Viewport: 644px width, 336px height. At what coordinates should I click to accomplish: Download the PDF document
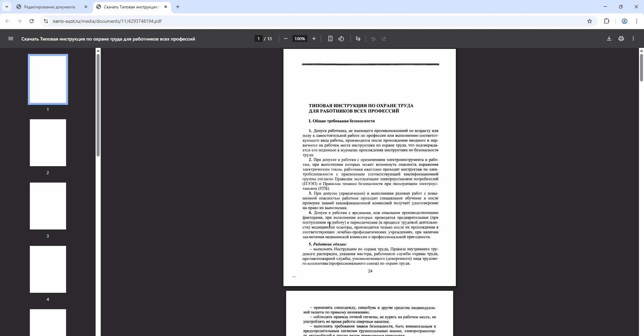(609, 39)
